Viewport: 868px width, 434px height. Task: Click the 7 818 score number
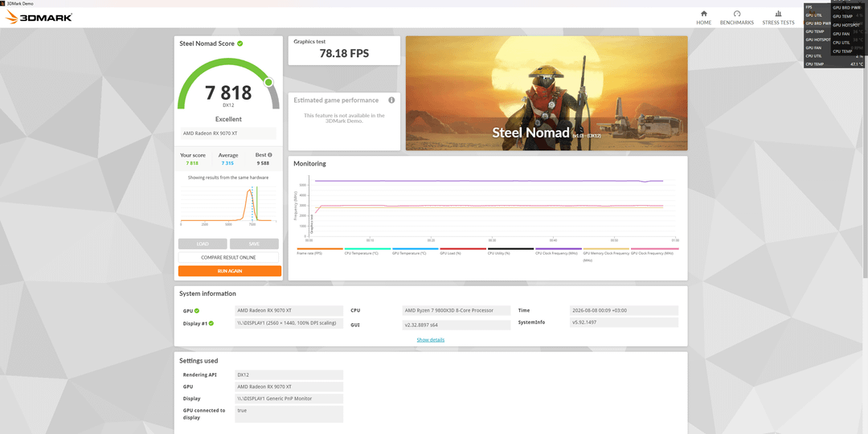point(228,92)
